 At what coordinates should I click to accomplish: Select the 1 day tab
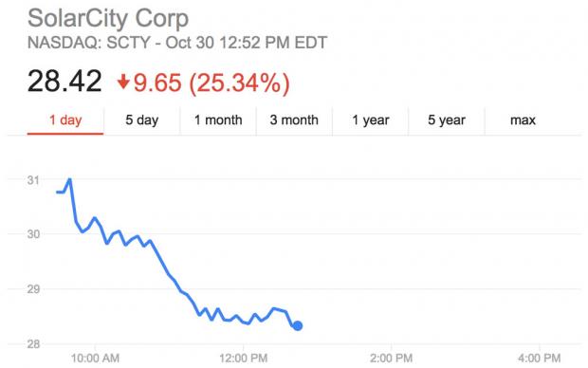point(65,120)
